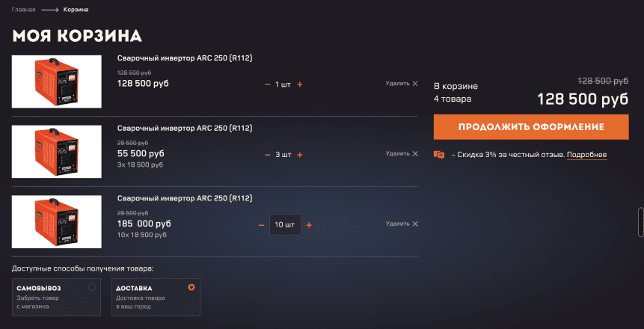The width and height of the screenshot is (644, 329).
Task: Click plus for the 3 шт item
Action: click(300, 155)
